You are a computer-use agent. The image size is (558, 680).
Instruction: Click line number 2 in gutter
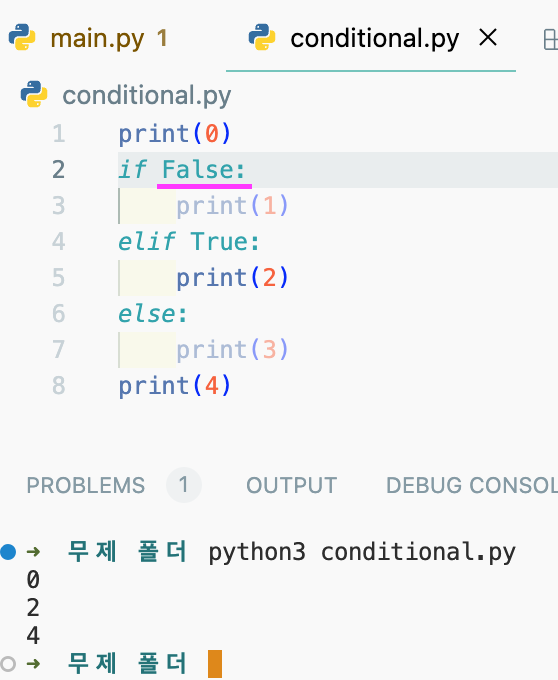point(59,170)
